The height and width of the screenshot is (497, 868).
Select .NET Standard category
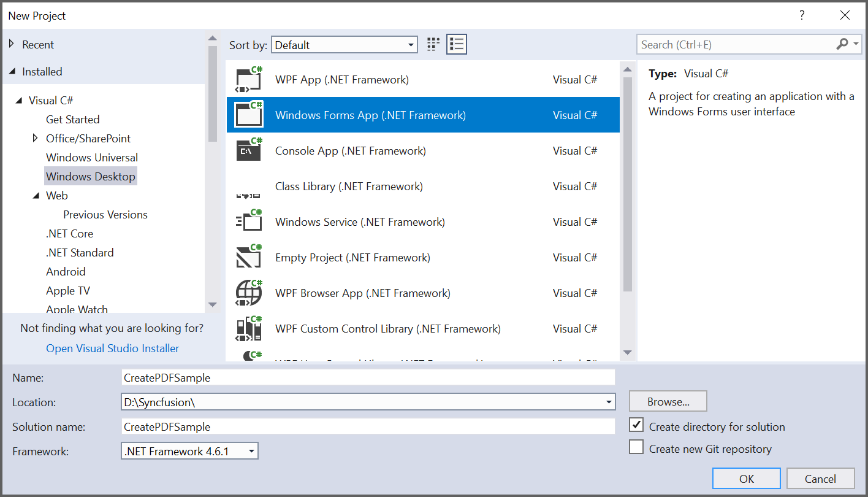[80, 252]
